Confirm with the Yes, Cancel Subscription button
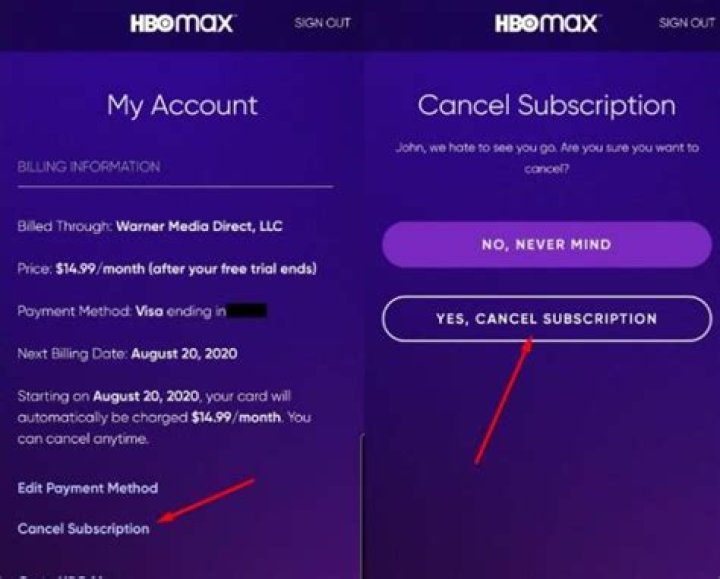This screenshot has height=579, width=720. coord(547,319)
